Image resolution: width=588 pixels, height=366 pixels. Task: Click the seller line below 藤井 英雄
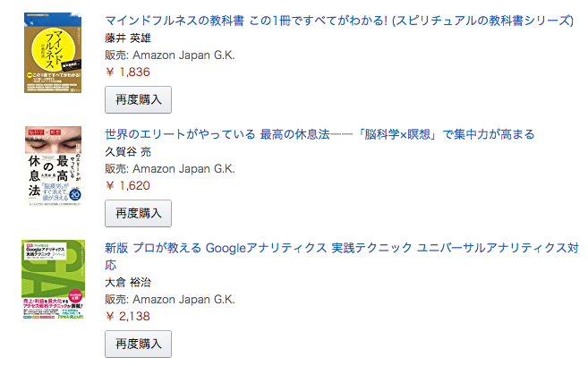[170, 55]
